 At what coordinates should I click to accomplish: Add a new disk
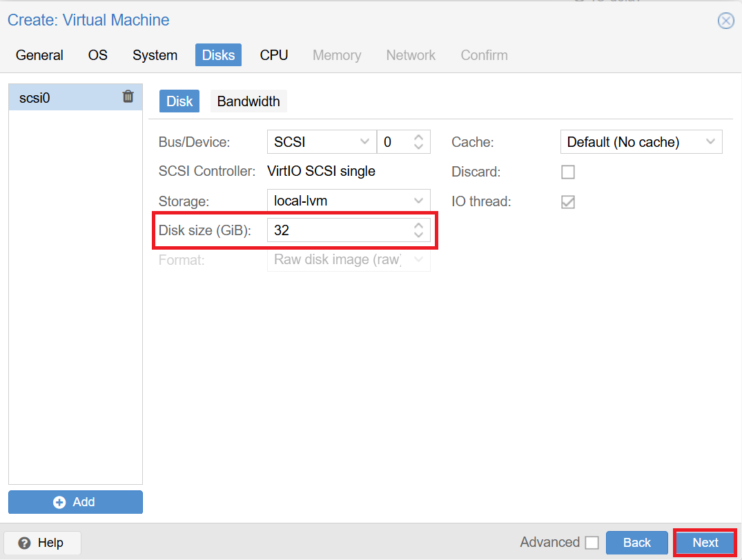click(x=75, y=502)
